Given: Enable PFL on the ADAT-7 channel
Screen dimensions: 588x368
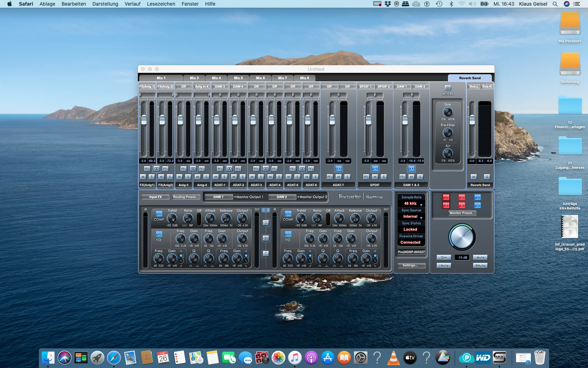Looking at the screenshot, I should [330, 177].
